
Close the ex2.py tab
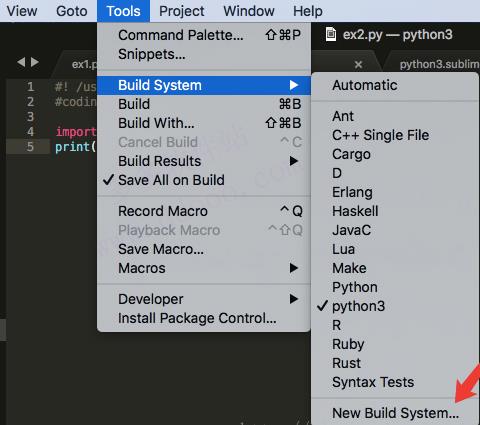tap(358, 64)
